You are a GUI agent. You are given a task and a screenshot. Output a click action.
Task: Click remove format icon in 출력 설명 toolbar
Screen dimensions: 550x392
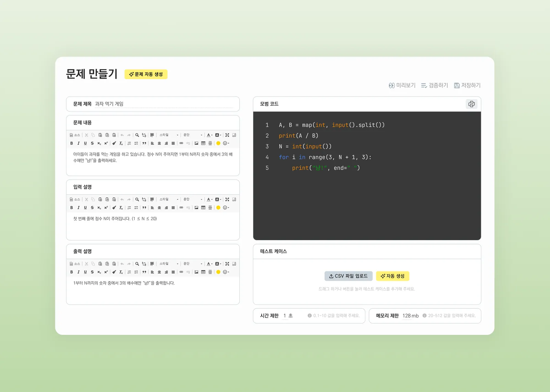tap(121, 272)
